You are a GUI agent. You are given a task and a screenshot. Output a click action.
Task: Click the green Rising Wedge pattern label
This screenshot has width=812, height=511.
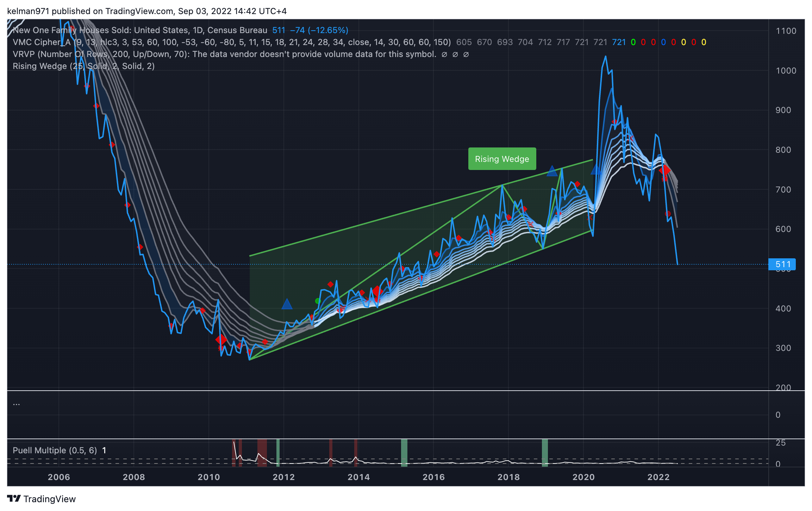click(502, 159)
